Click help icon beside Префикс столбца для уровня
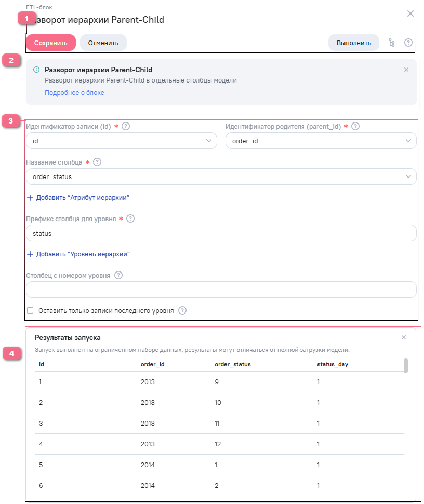424x504 pixels. (130, 219)
